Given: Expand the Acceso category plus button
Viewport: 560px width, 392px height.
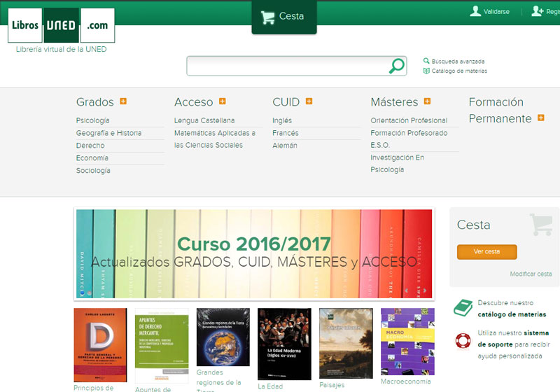Looking at the screenshot, I should tap(223, 101).
